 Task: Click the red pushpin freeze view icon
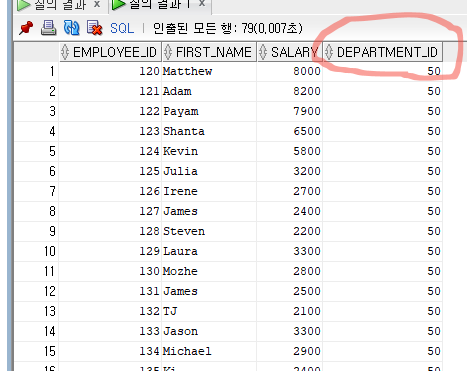[26, 28]
